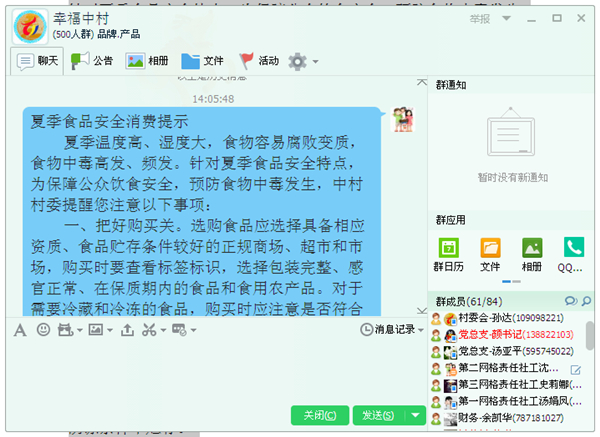Click the group settings gear icon
600x437 pixels.
coord(297,61)
